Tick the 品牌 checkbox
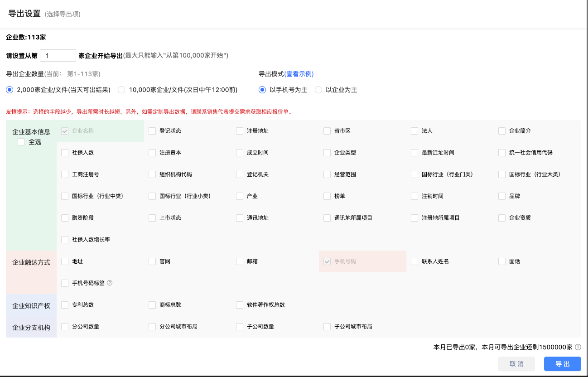This screenshot has width=588, height=377. 502,196
